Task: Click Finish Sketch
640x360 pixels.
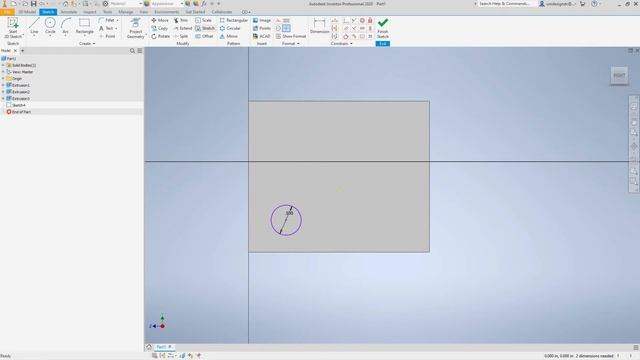Action: point(382,28)
